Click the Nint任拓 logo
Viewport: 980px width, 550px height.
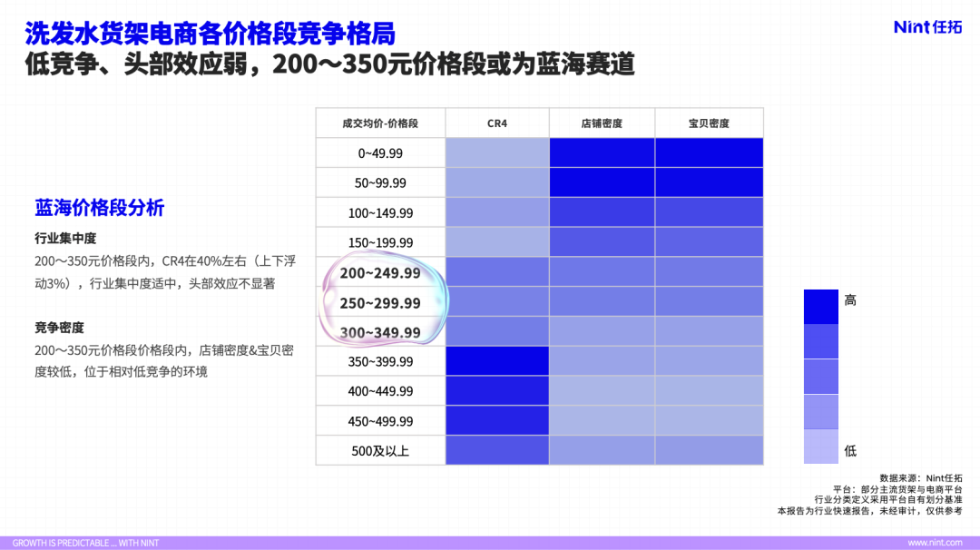(927, 27)
